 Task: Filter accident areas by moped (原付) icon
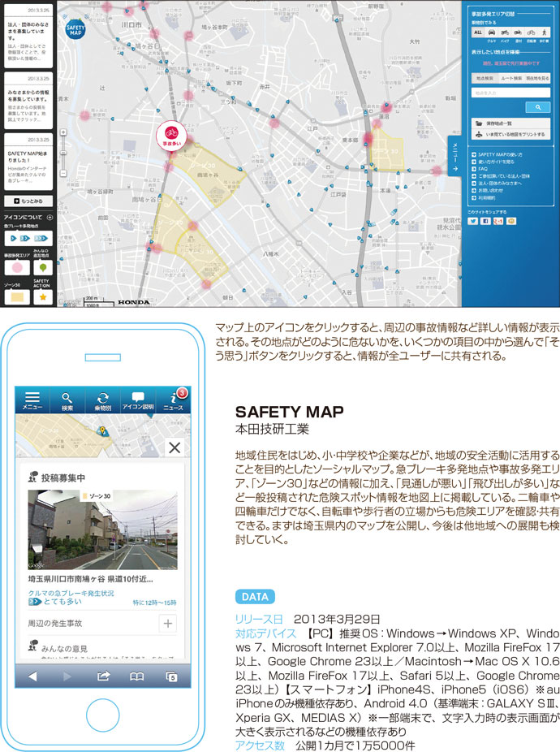518,32
